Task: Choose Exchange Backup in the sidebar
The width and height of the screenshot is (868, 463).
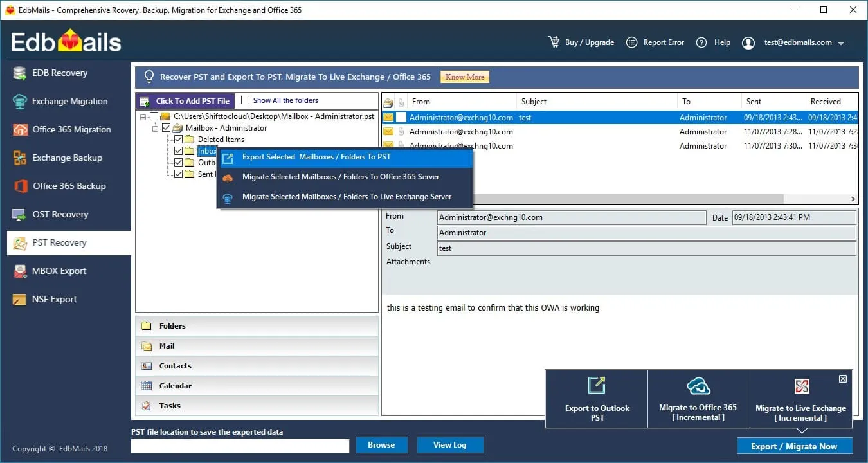Action: pyautogui.click(x=68, y=158)
